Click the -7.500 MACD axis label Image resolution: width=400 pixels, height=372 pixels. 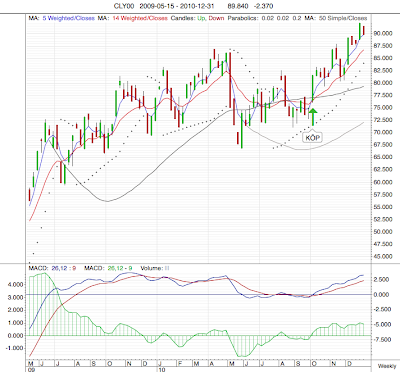pyautogui.click(x=382, y=339)
